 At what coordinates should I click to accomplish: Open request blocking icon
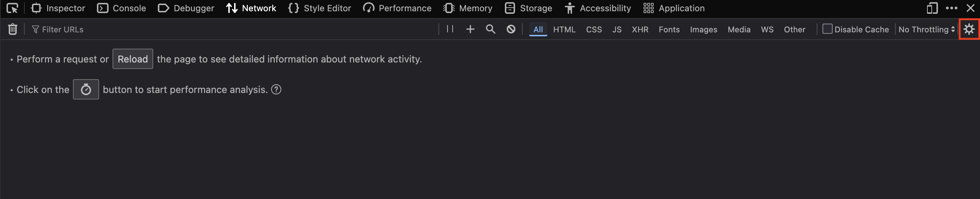[511, 29]
